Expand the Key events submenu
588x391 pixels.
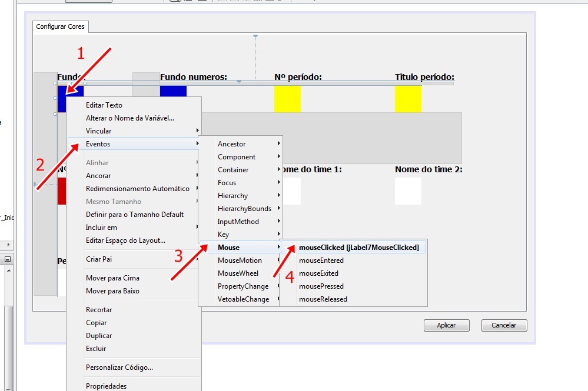click(240, 235)
